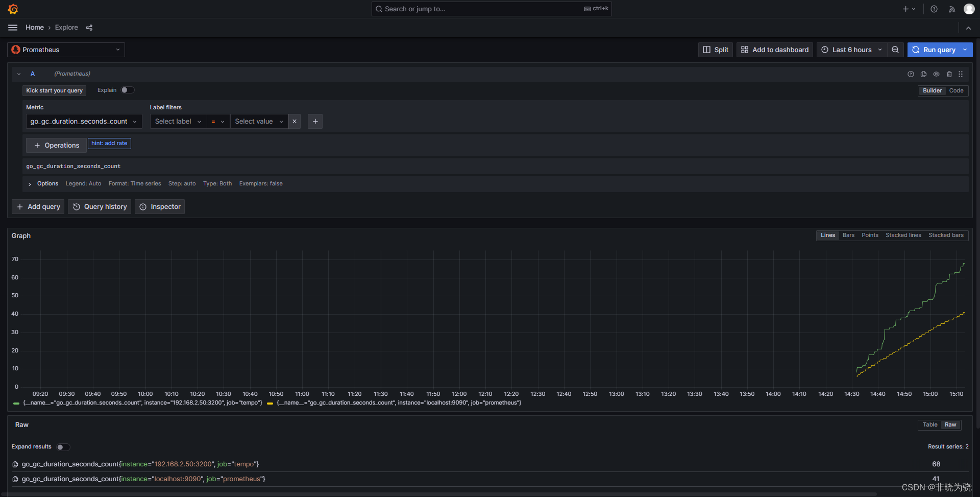The height and width of the screenshot is (497, 980).
Task: Duplicate query A with the copy icon
Action: pos(923,74)
